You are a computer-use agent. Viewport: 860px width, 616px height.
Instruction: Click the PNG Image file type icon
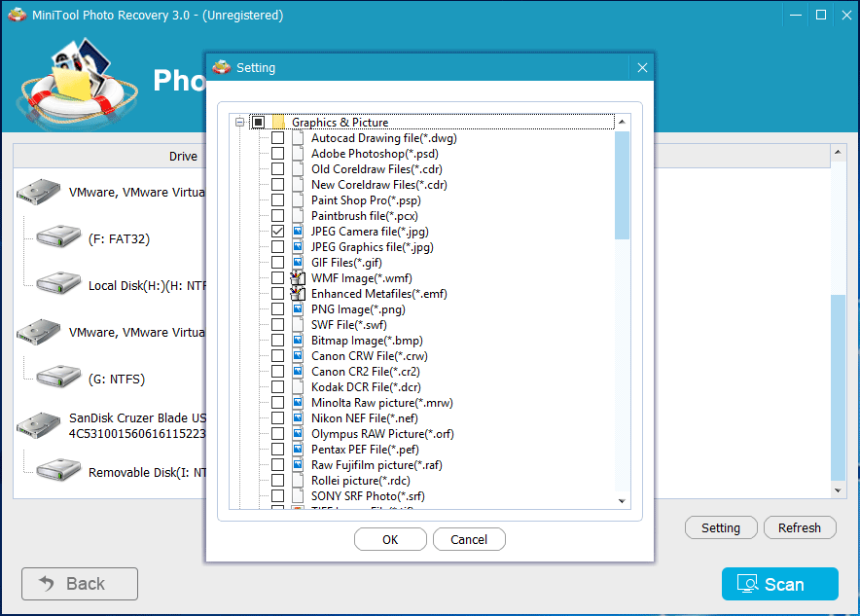point(298,308)
